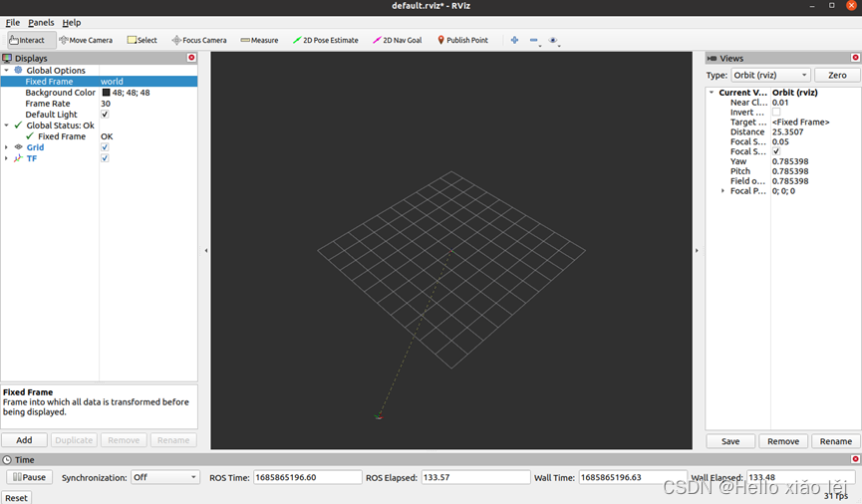The height and width of the screenshot is (504, 862).
Task: Click the blue minus remove-tool icon
Action: pyautogui.click(x=534, y=40)
